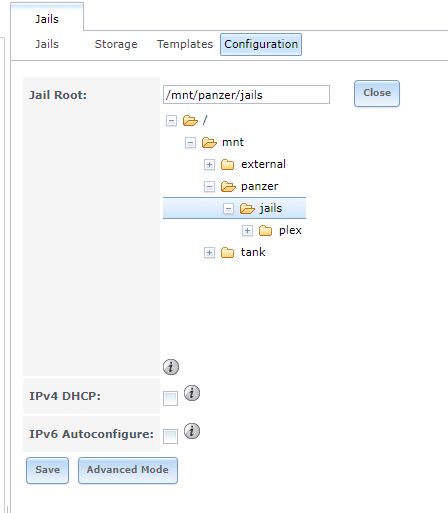Click the info icon below the Jail Root tree
The image size is (448, 513).
[x=171, y=367]
